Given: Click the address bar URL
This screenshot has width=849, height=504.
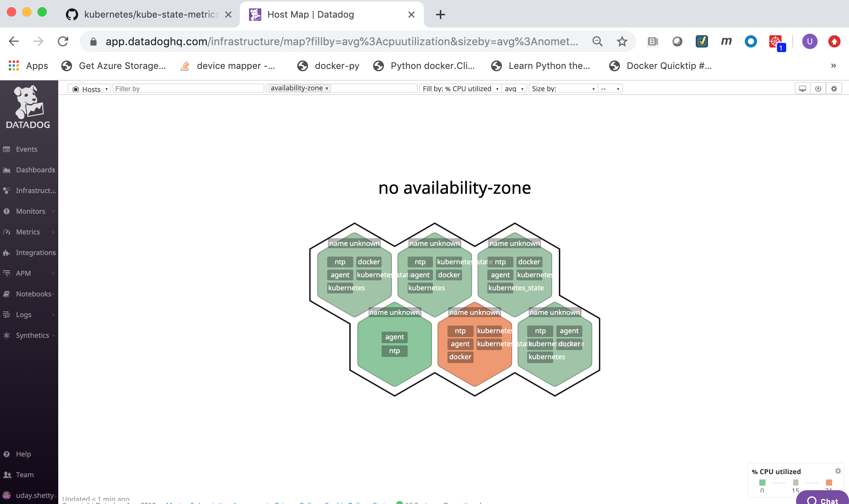Looking at the screenshot, I should pyautogui.click(x=342, y=41).
